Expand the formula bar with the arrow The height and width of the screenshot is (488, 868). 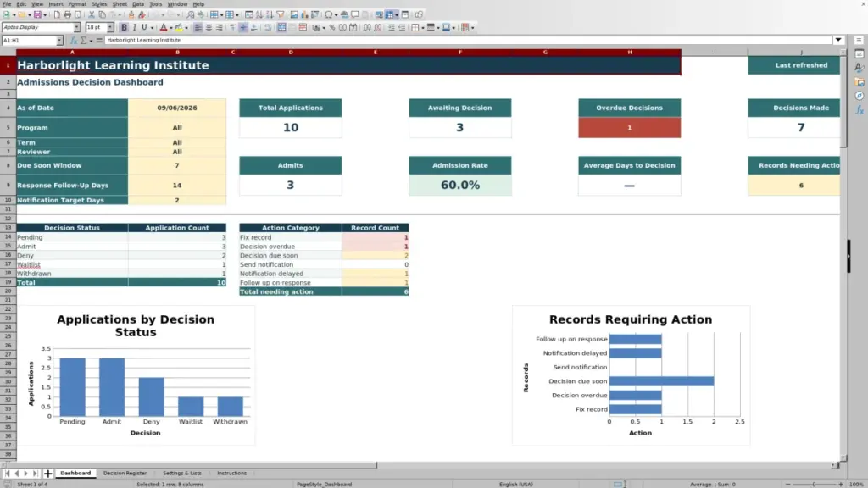point(838,40)
